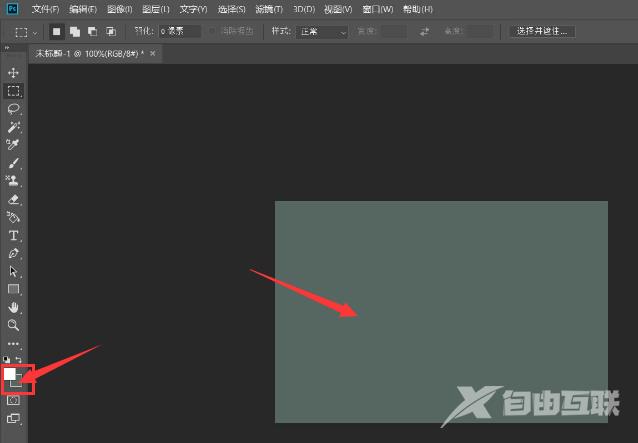Select the Eyedropper tool

coord(13,144)
